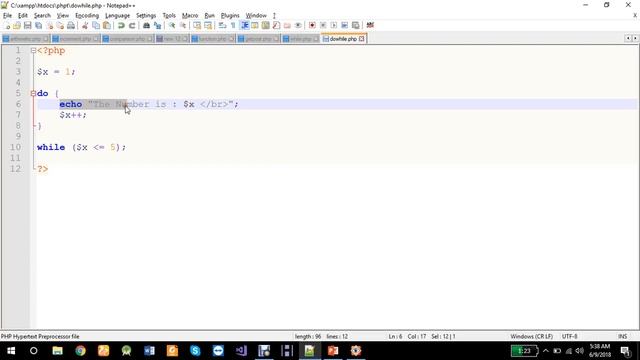Save the recorded macro using its toolbar icon
640x360 pixels.
click(356, 25)
